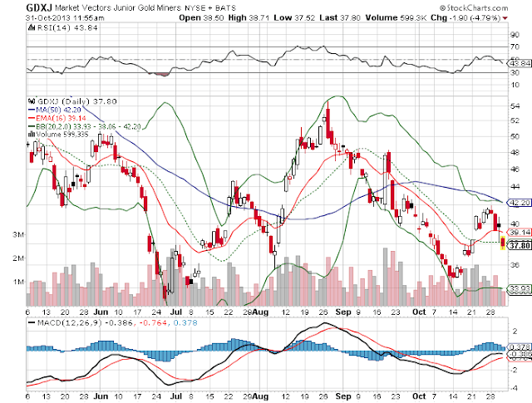Select the GDXJ ticker symbol in the title
This screenshot has width=532, height=403.
pyautogui.click(x=39, y=7)
